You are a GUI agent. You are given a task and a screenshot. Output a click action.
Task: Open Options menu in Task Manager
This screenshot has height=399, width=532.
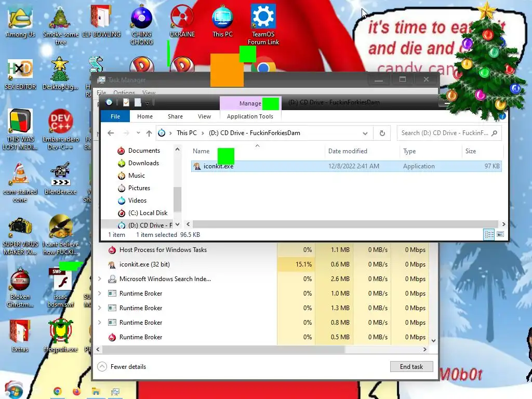(124, 92)
